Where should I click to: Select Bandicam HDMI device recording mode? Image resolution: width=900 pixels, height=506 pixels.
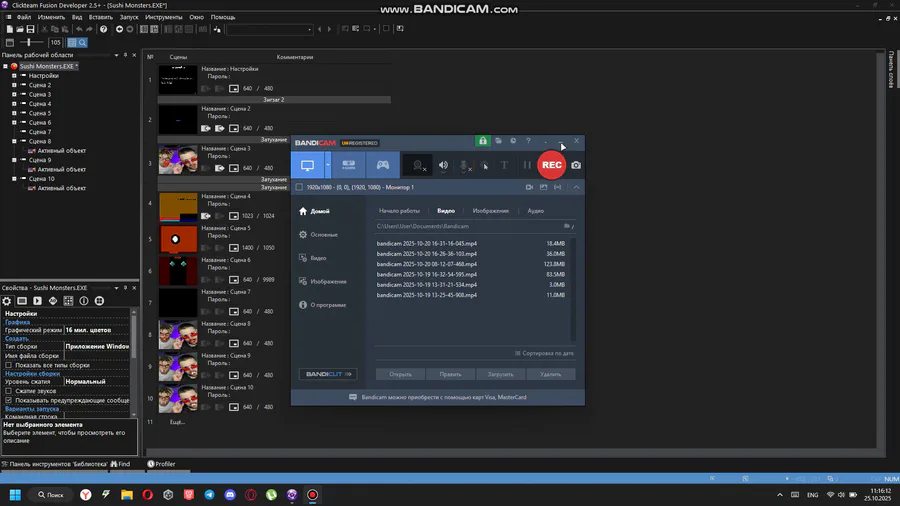tap(348, 165)
